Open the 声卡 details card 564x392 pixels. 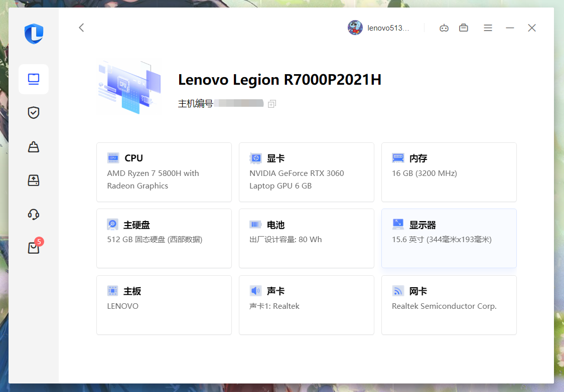point(307,305)
